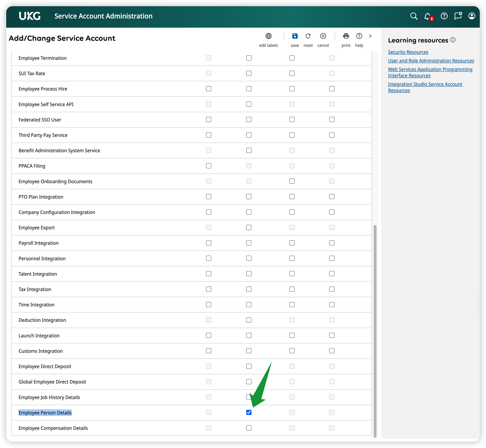The image size is (486, 448).
Task: Click the help icon beside print
Action: coord(359,36)
